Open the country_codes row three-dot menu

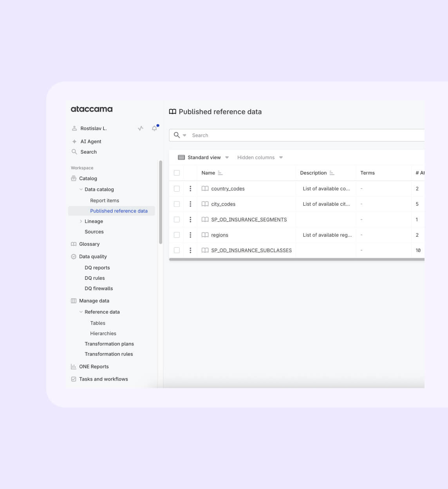point(190,189)
